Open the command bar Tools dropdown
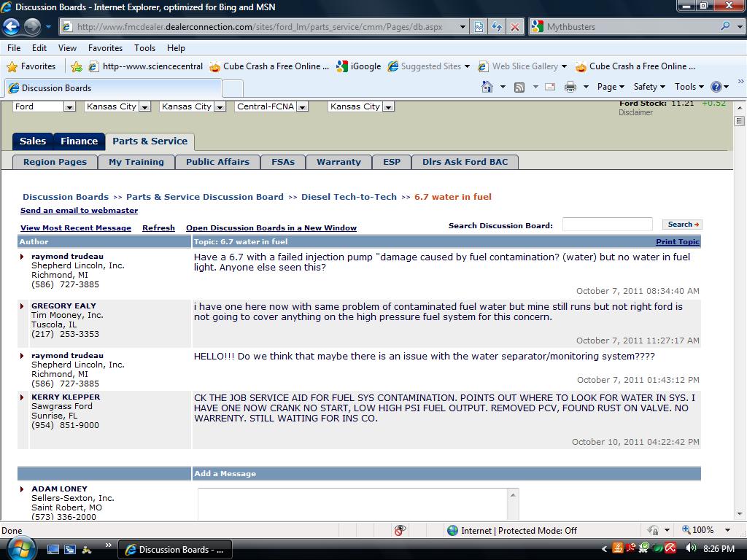 click(x=689, y=87)
